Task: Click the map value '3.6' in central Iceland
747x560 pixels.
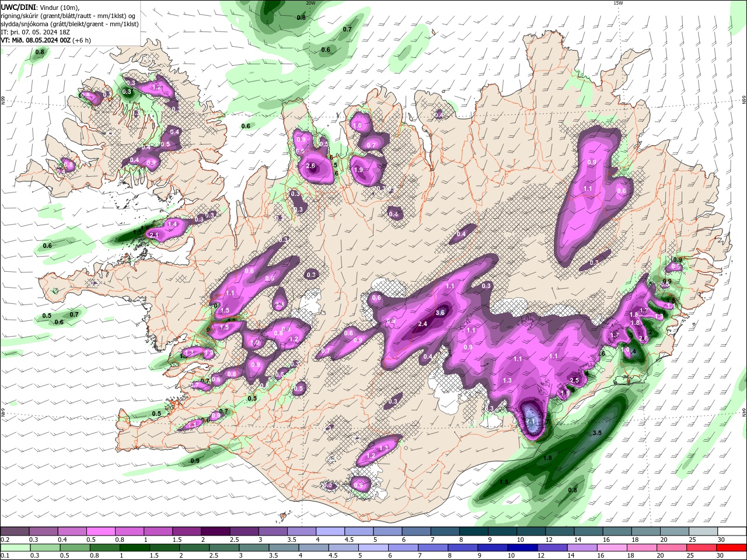Action: [440, 313]
